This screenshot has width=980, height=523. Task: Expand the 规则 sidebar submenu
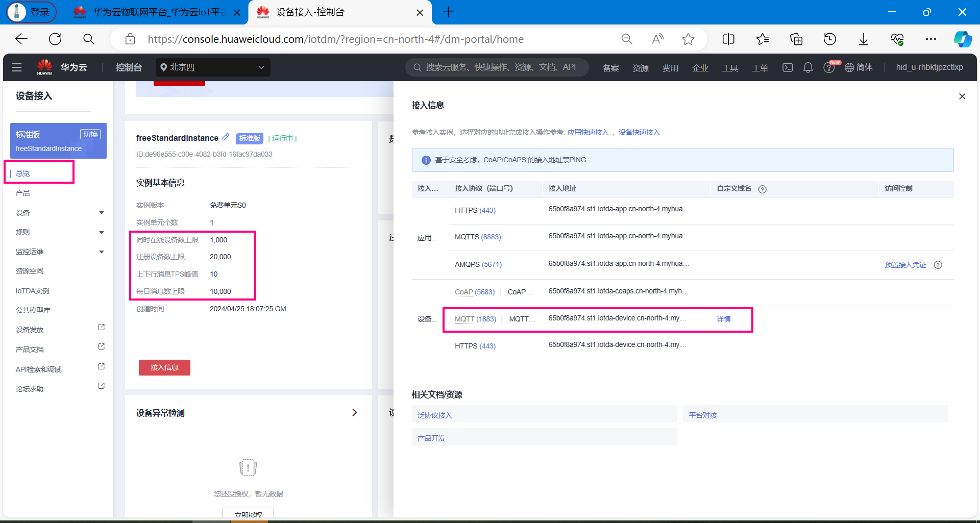pyautogui.click(x=101, y=232)
